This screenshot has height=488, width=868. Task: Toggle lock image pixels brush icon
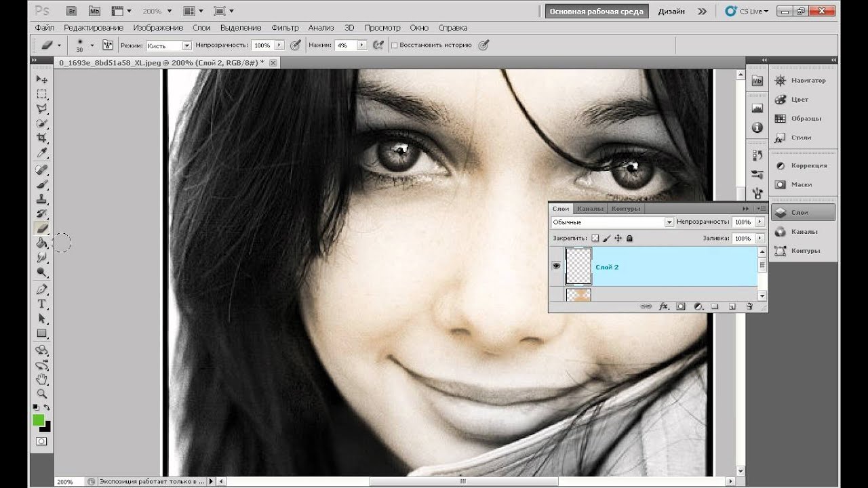607,239
